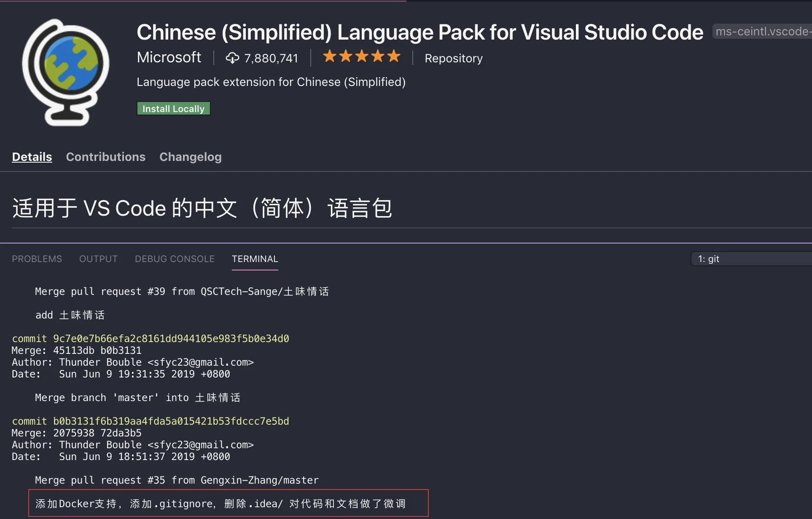This screenshot has width=812, height=519.
Task: Click the line 'Merge: 45113db b0b3131'
Action: [x=77, y=350]
